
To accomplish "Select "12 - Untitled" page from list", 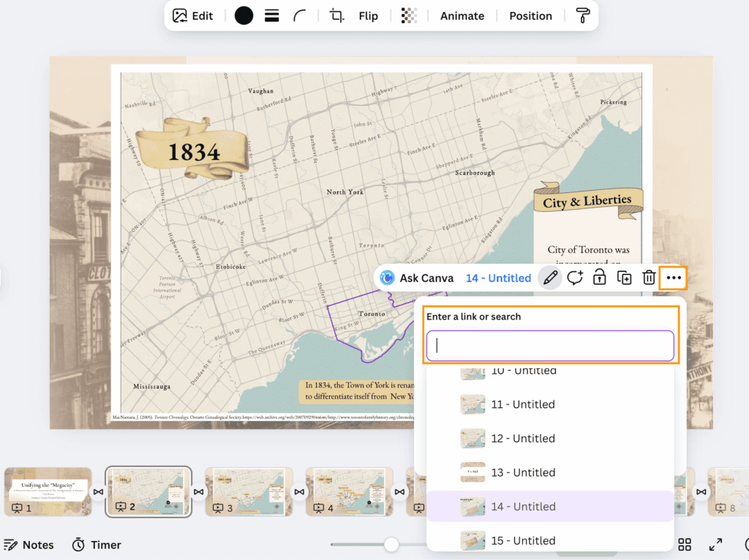I will click(x=522, y=439).
